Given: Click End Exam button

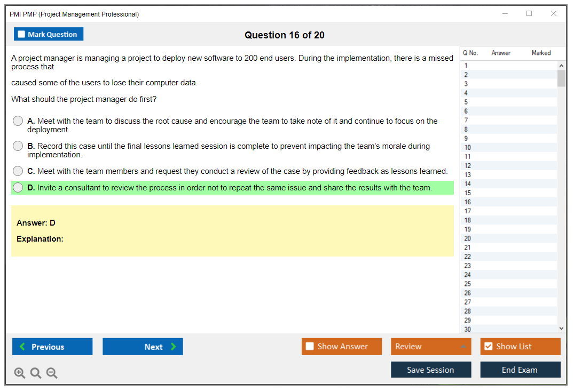Looking at the screenshot, I should (520, 370).
